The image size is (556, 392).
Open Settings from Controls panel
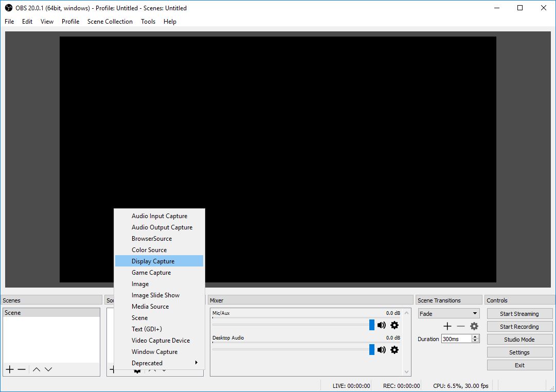[519, 352]
